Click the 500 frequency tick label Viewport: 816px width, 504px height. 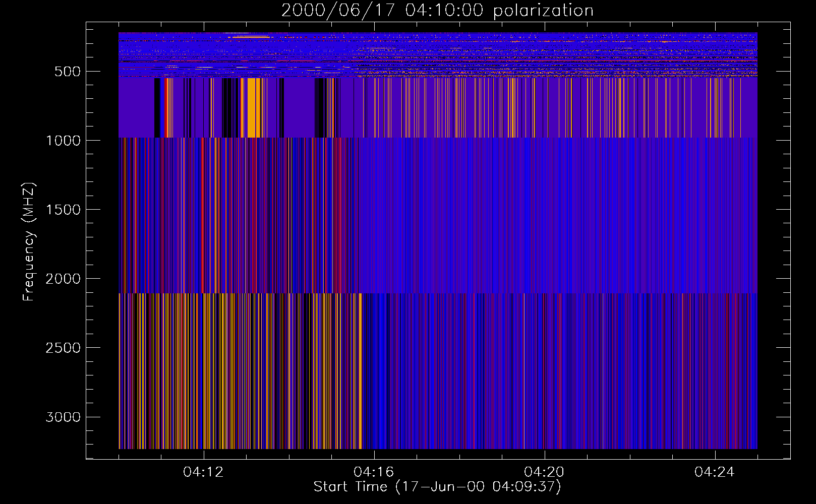pos(68,72)
